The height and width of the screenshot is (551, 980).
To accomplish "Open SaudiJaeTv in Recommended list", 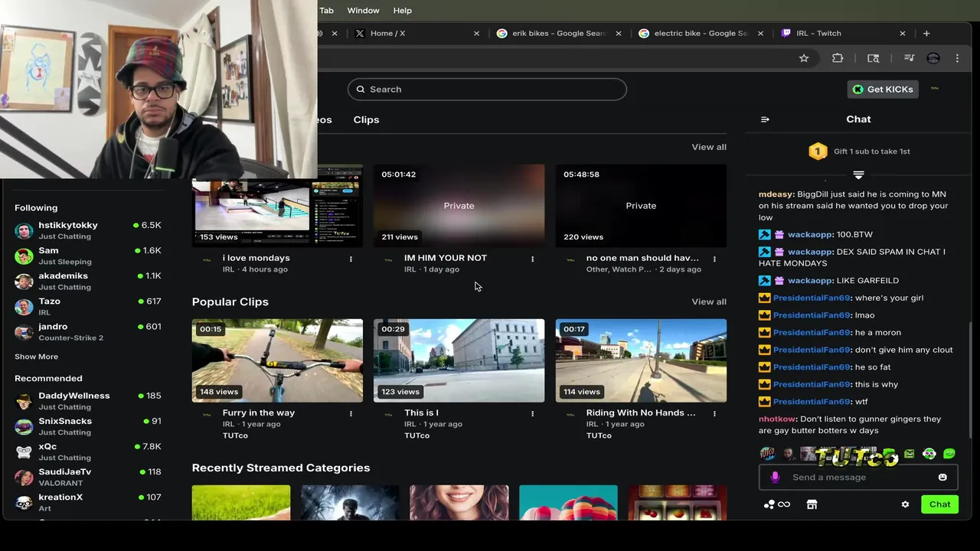I will (x=88, y=477).
